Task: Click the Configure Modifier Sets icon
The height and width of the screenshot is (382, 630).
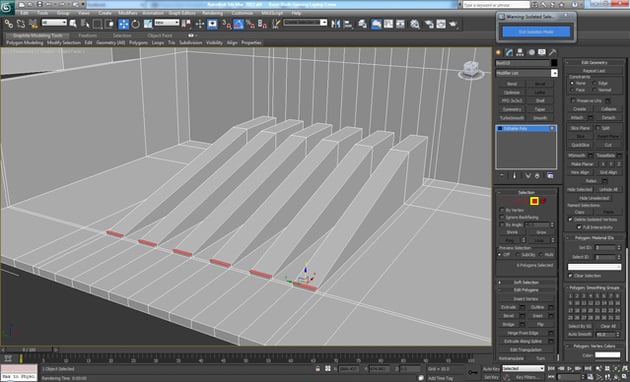Action: tap(550, 176)
